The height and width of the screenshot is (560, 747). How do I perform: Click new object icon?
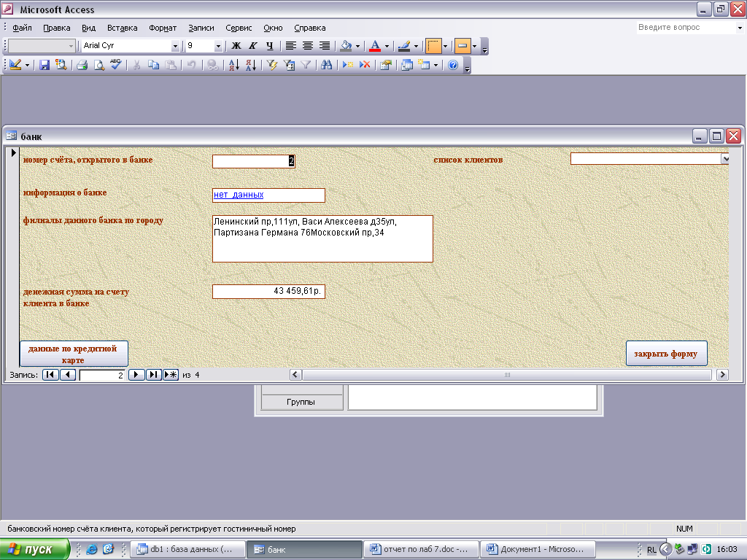[424, 65]
